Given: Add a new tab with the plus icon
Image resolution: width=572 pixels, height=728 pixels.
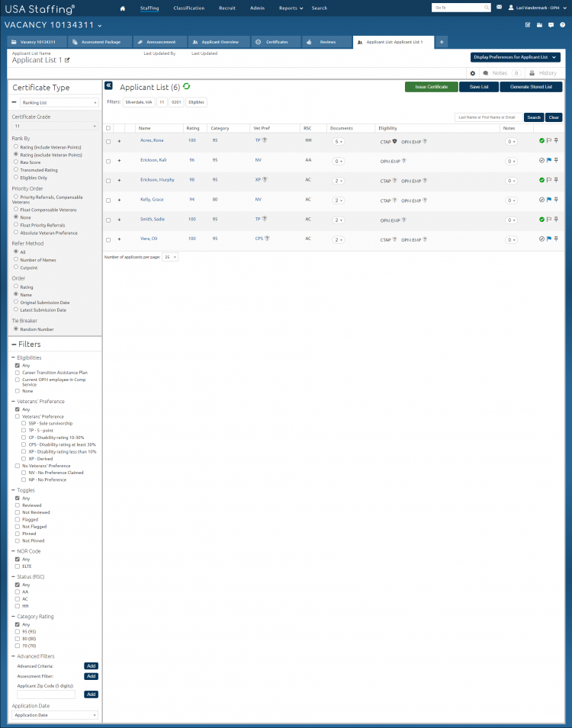Looking at the screenshot, I should point(442,42).
